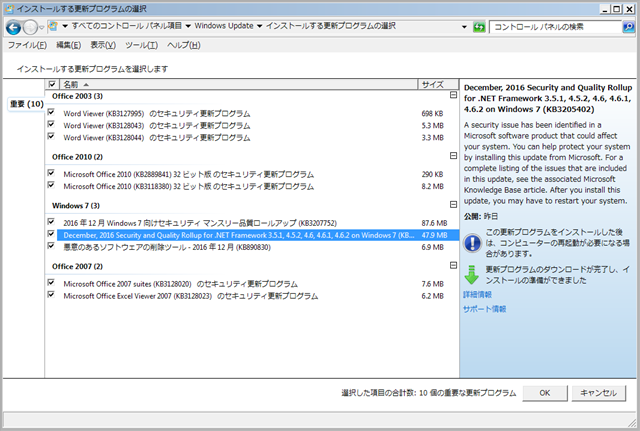Image resolution: width=640 pixels, height=431 pixels.
Task: Open the ファイル(F) menu
Action: pyautogui.click(x=27, y=45)
